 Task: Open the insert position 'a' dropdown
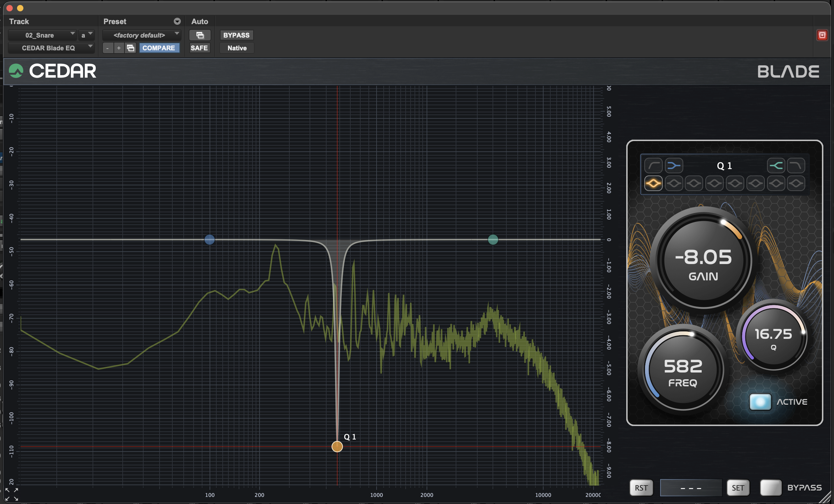(x=86, y=35)
